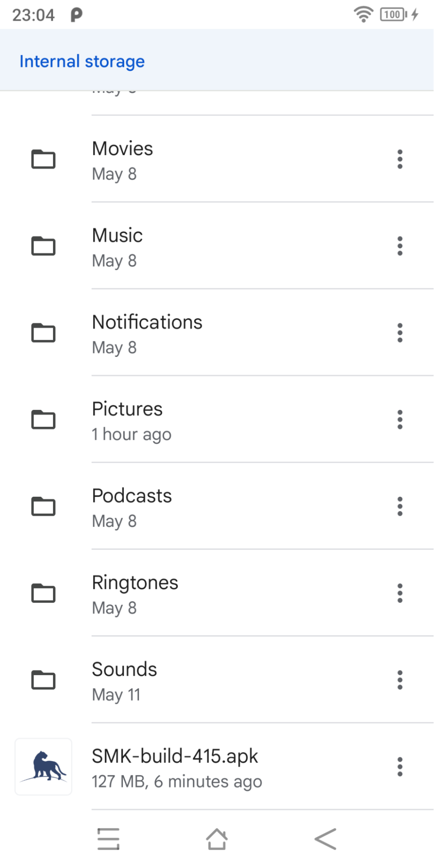Show overflow menu for Pictures folder

pos(400,420)
